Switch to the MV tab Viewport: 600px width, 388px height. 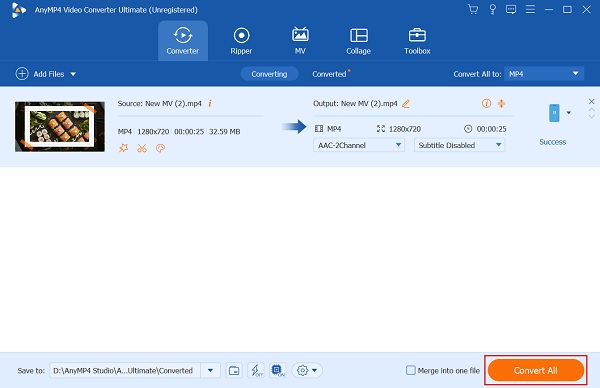tap(300, 41)
